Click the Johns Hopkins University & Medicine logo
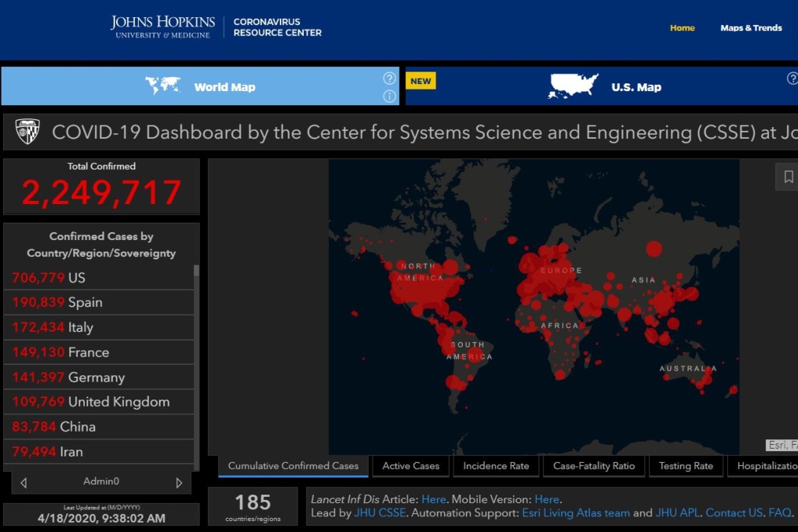Viewport: 798px width, 532px height. (x=162, y=27)
